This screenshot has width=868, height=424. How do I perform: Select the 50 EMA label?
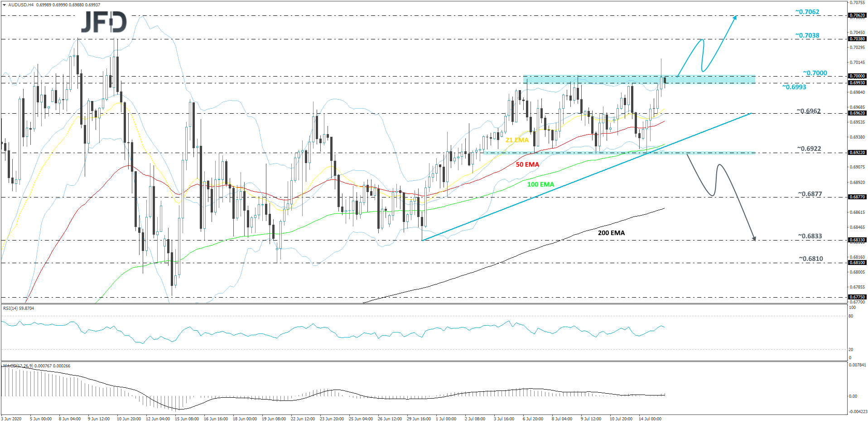tap(527, 164)
